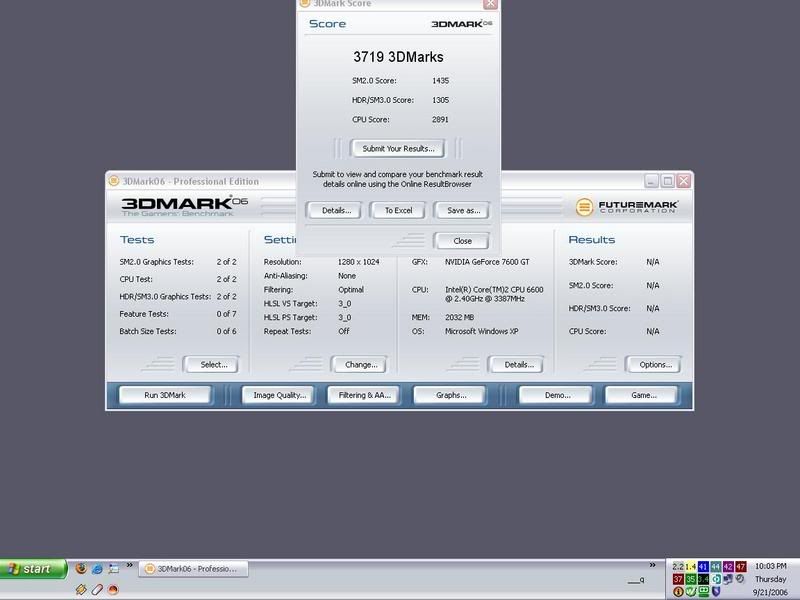
Task: Click the MEM value 2032 MB
Action: (x=459, y=317)
